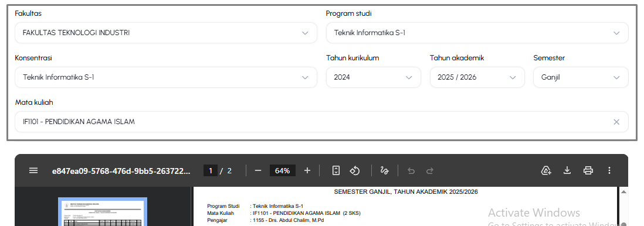This screenshot has width=644, height=226.
Task: Click the 64% zoom level field
Action: tap(283, 170)
